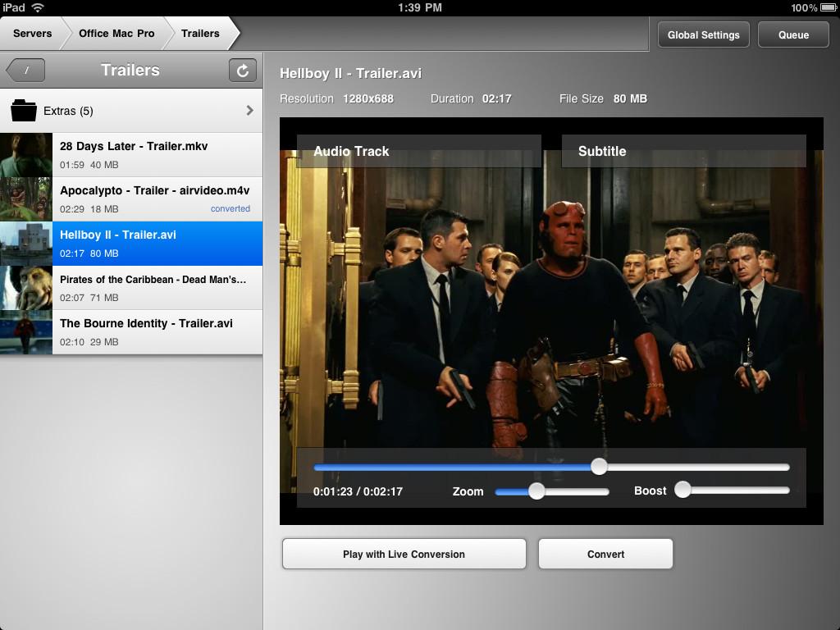Click Play with Live Conversion

click(404, 554)
